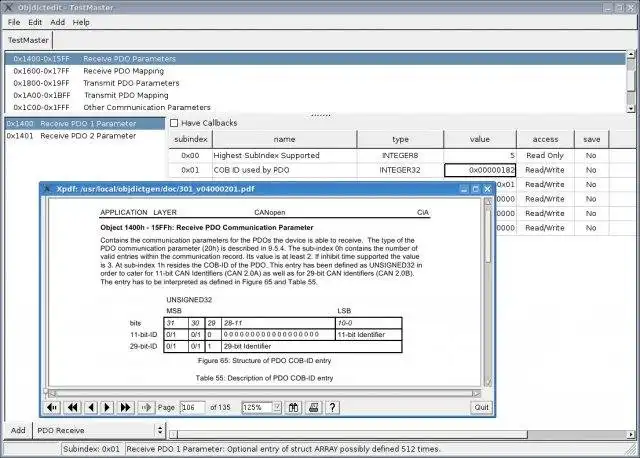Screen dimensions: 640x458
Task: Click the Quit button in Xpdf
Action: [481, 407]
